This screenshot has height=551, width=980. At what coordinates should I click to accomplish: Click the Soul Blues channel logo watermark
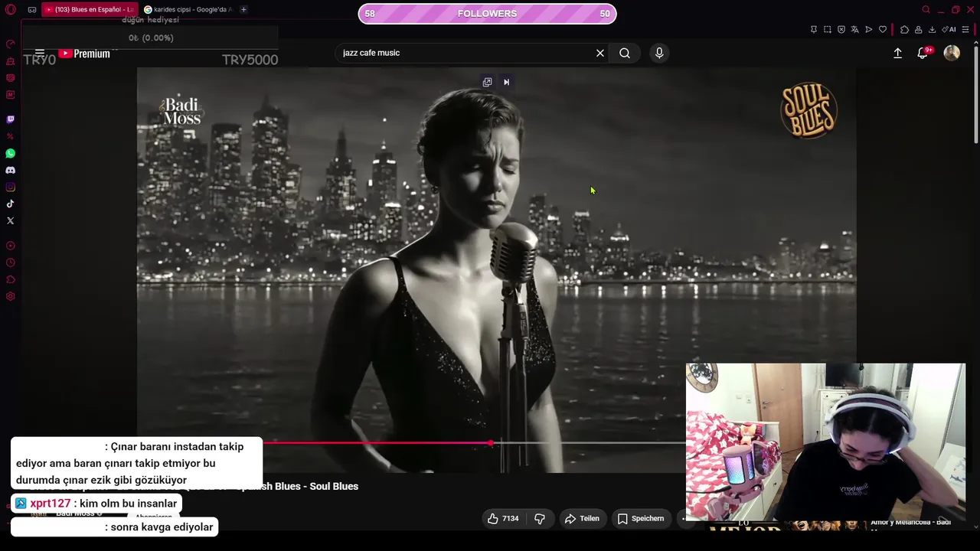tap(808, 110)
